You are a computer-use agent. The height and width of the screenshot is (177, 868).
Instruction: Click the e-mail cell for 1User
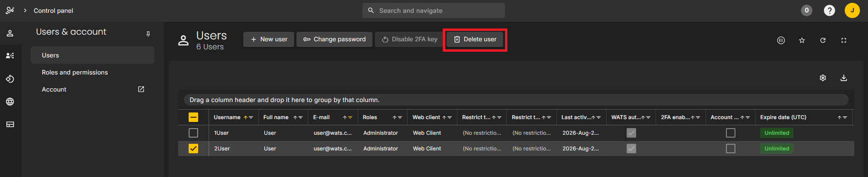(x=333, y=133)
